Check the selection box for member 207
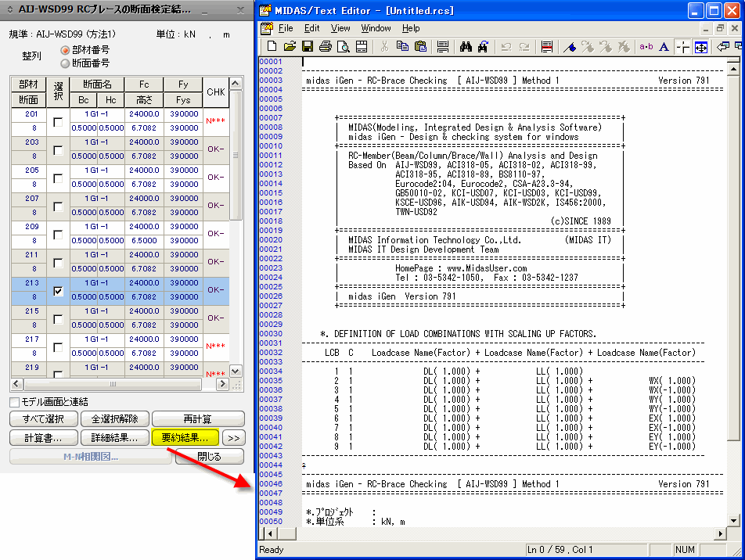 pos(58,206)
